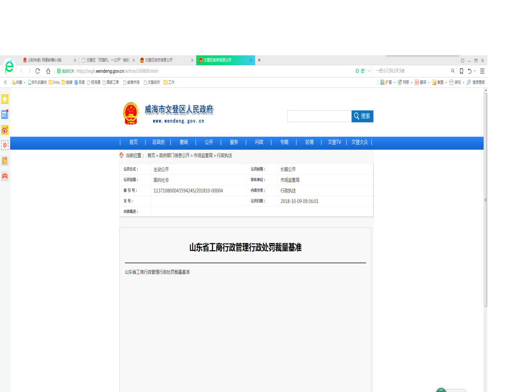The image size is (532, 392).
Task: Click the mobile phone icon in toolbar
Action: [x=462, y=71]
